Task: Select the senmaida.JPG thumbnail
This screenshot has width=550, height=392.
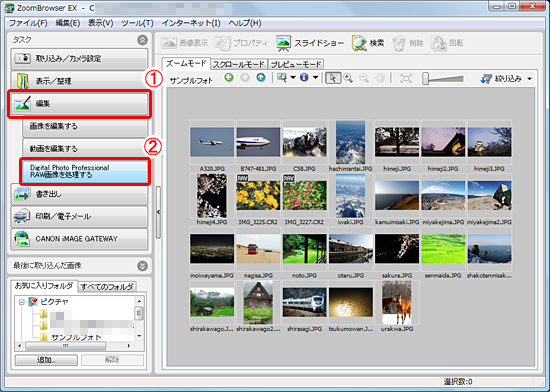Action: (x=443, y=249)
